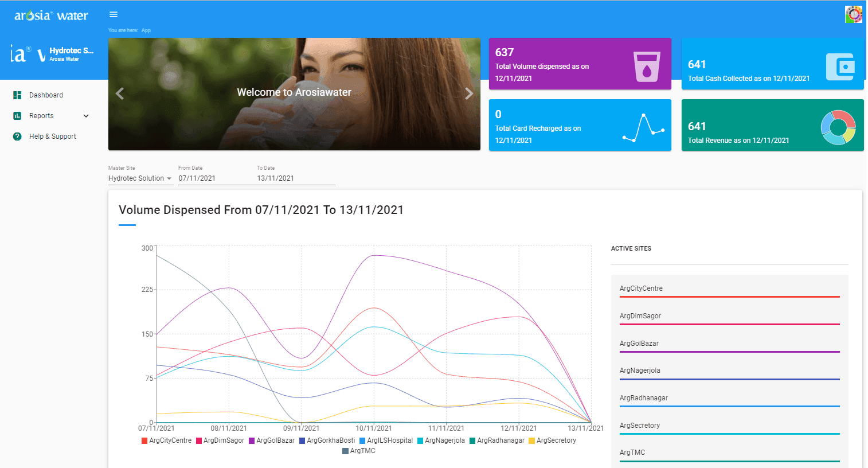
Task: Click the wallet icon on cash card
Action: (840, 67)
